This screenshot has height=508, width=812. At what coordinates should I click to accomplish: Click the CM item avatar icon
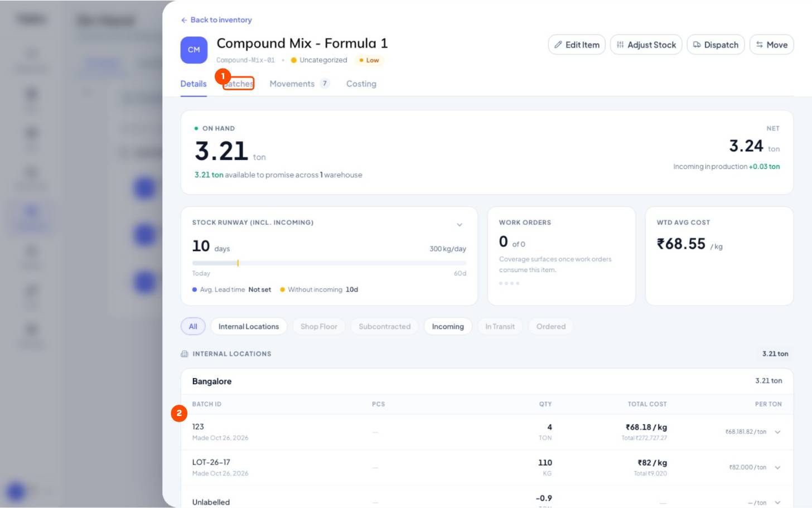click(x=194, y=50)
